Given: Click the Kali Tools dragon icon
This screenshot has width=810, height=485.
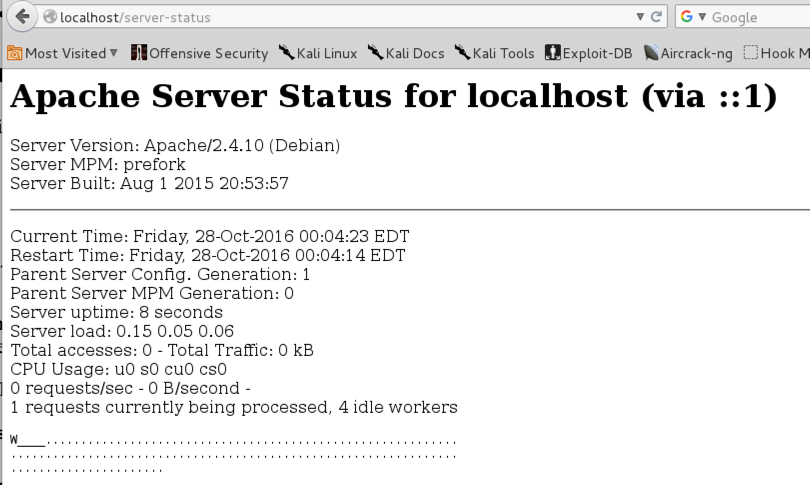Looking at the screenshot, I should point(462,52).
